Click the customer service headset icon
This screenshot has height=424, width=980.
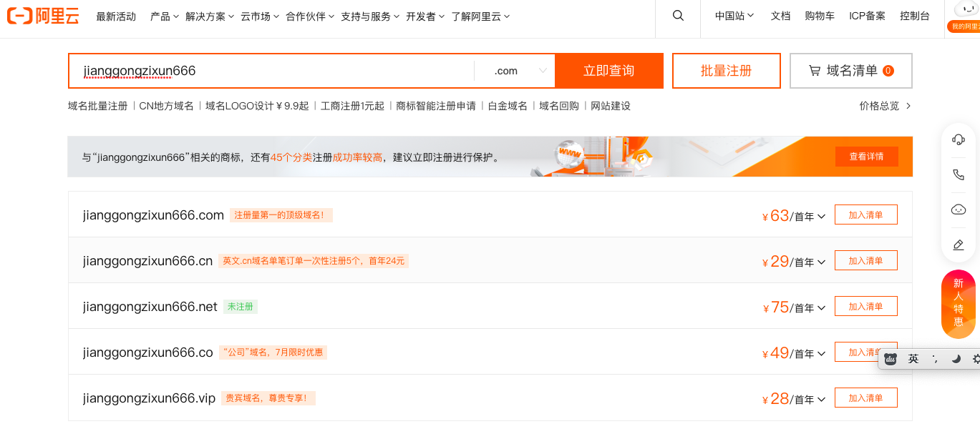tap(958, 139)
